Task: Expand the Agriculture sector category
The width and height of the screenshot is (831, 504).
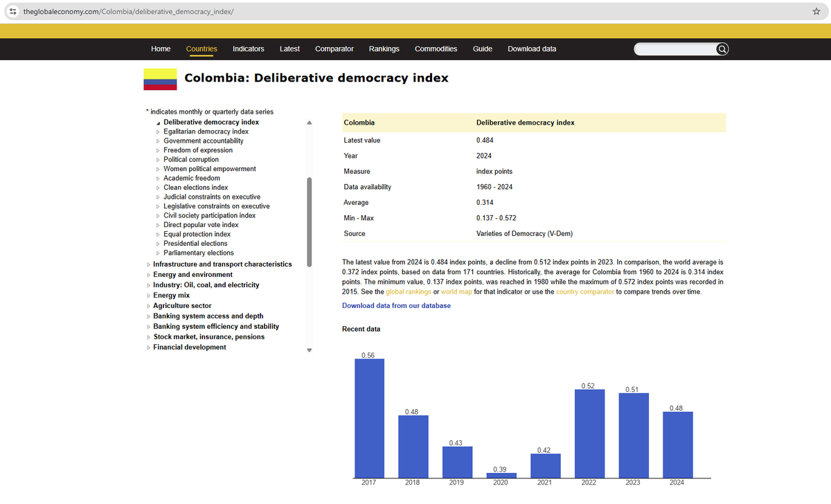Action: 148,306
